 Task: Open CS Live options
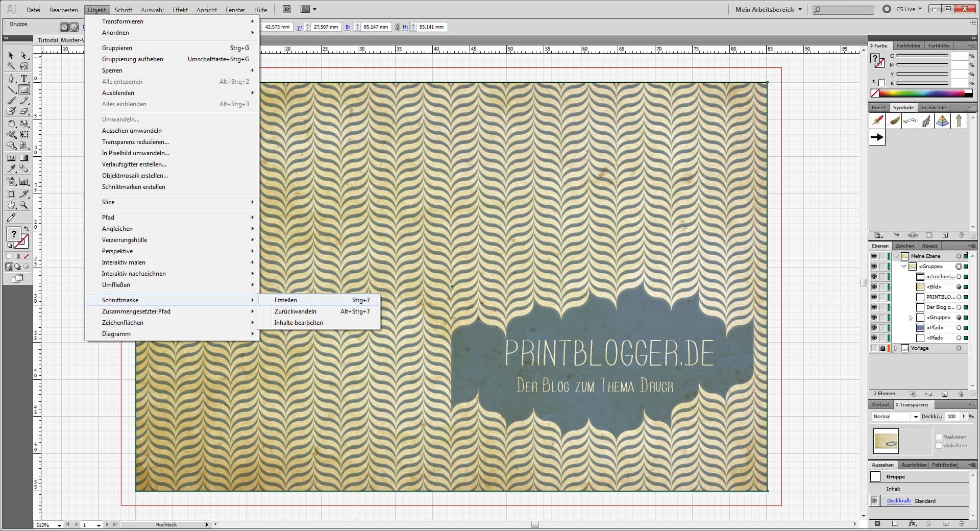click(906, 9)
